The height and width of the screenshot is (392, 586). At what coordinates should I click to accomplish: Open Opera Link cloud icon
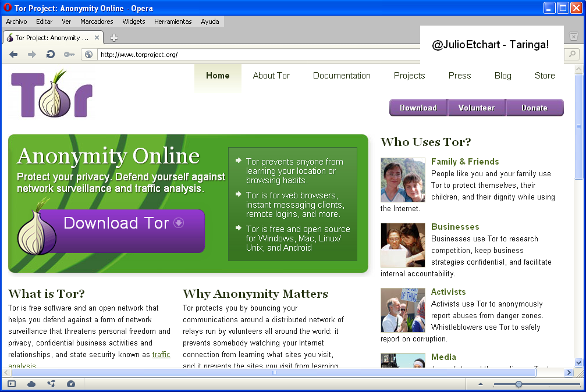[x=31, y=384]
